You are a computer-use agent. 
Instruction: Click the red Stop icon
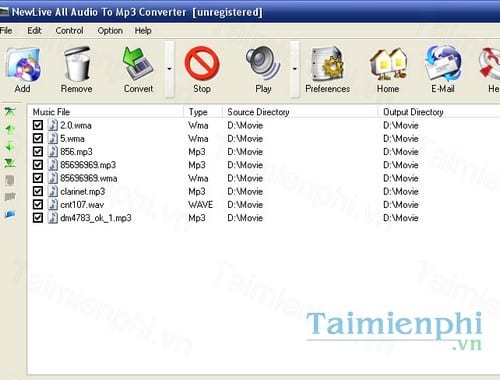(202, 63)
